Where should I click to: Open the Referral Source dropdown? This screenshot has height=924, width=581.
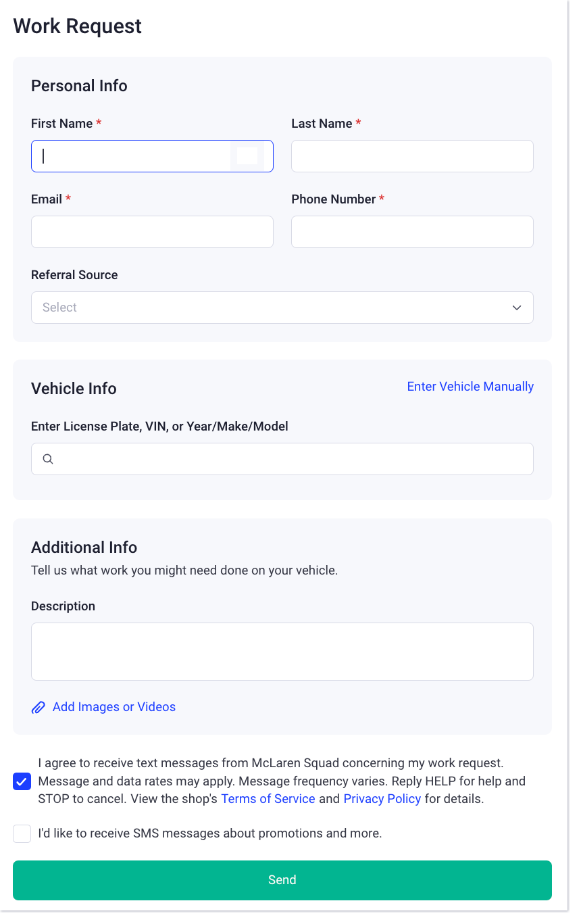click(282, 308)
